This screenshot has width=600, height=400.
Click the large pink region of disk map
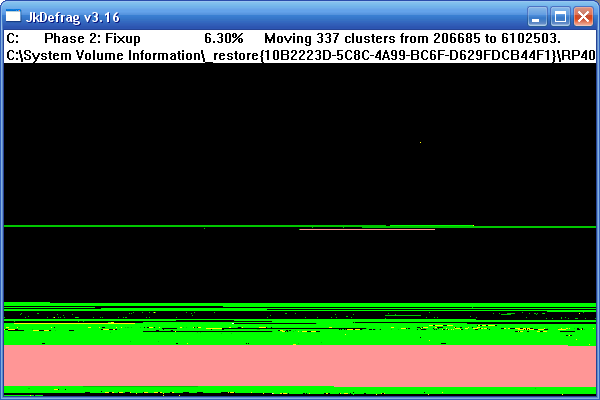(300, 365)
